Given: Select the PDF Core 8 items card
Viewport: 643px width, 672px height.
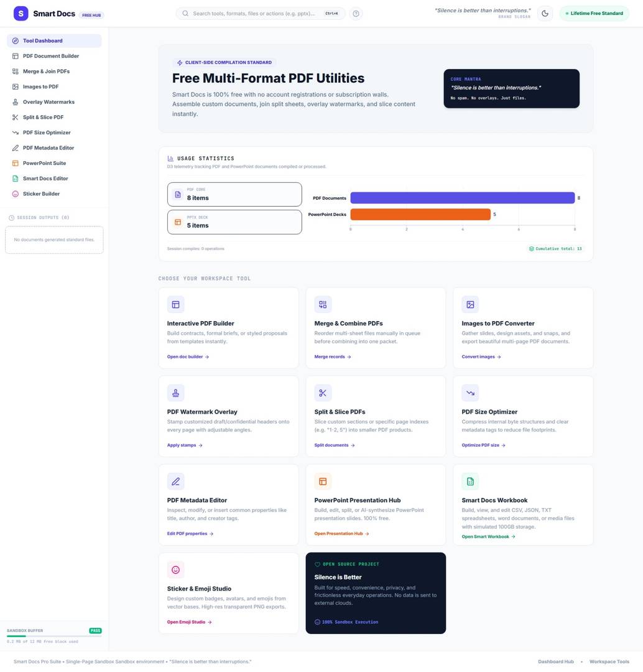Looking at the screenshot, I should (x=235, y=195).
